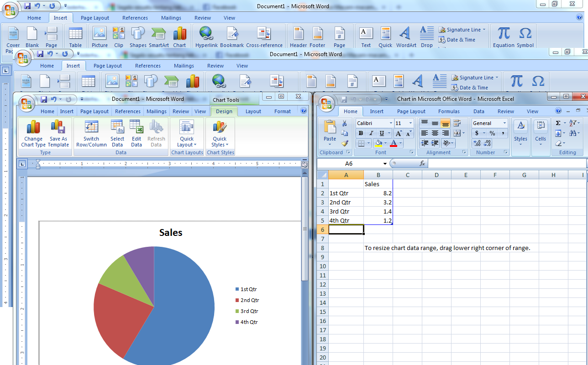Viewport: 588px width, 365px height.
Task: Select cell containing 2nd Qtr
Action: coord(346,202)
